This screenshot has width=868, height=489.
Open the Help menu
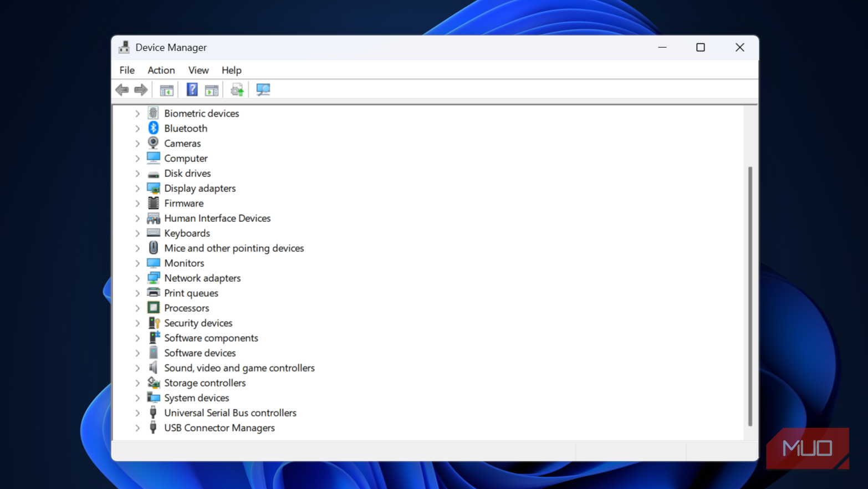click(x=232, y=70)
